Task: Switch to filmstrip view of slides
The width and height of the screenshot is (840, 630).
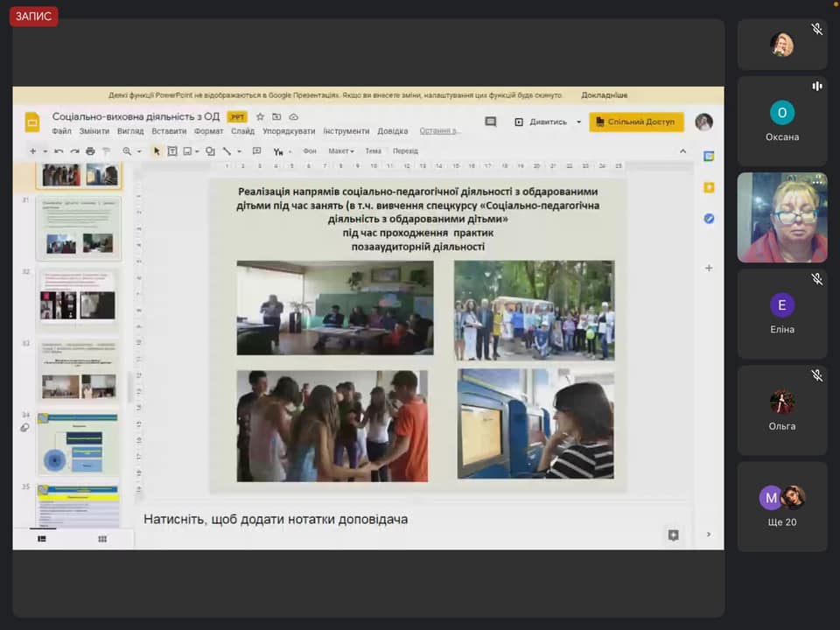Action: click(41, 539)
